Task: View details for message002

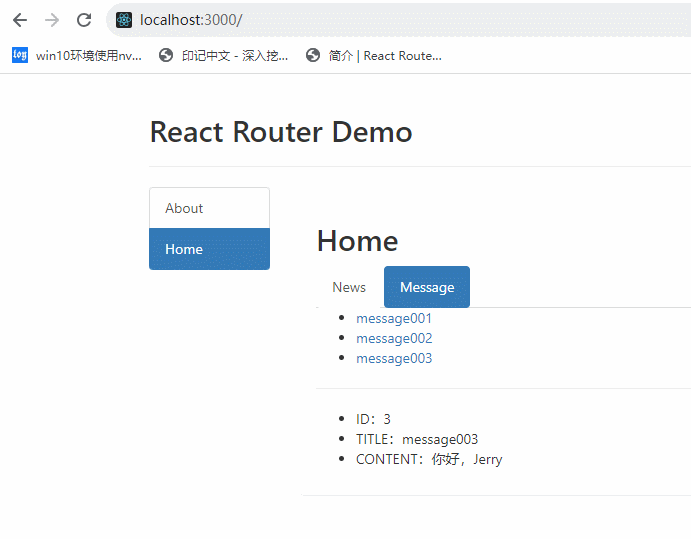Action: pos(394,338)
